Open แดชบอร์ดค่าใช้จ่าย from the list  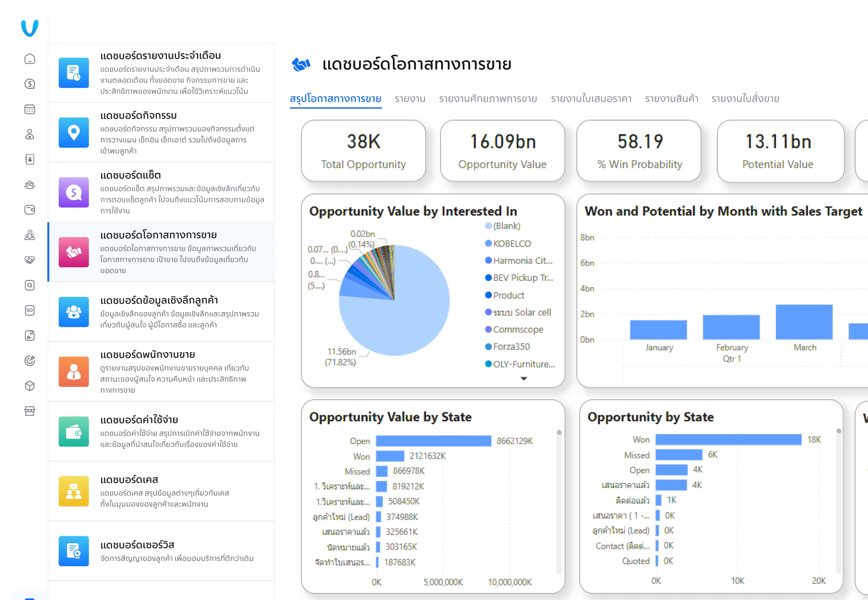tap(161, 431)
